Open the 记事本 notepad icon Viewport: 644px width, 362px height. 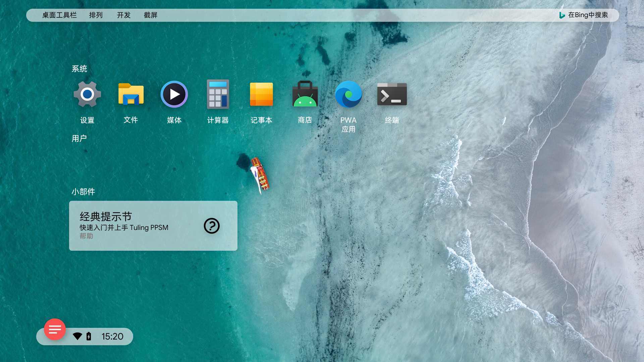(x=261, y=94)
